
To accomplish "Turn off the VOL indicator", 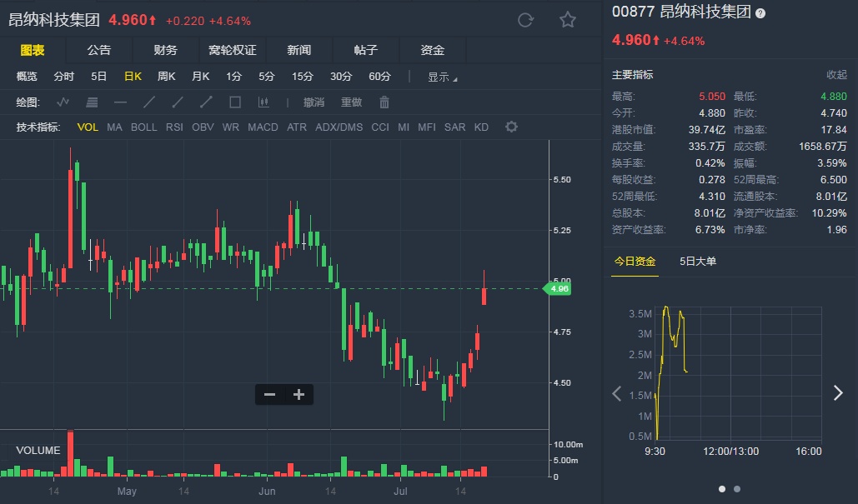I will click(x=88, y=127).
